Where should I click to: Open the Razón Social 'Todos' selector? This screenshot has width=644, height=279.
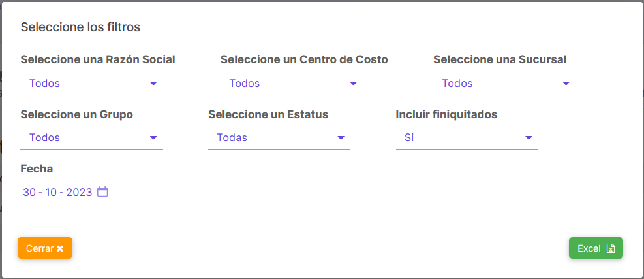tap(91, 84)
